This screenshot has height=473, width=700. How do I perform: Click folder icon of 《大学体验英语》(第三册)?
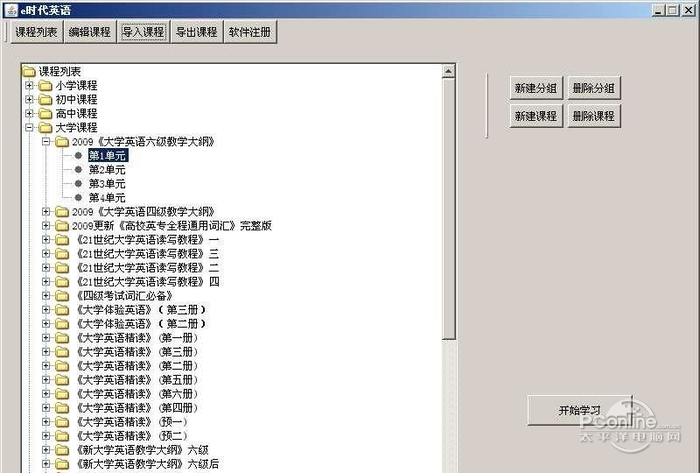pos(62,310)
